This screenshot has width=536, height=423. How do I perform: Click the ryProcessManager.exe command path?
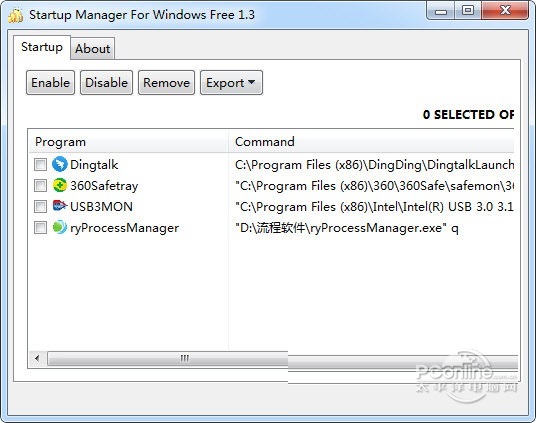[x=347, y=228]
